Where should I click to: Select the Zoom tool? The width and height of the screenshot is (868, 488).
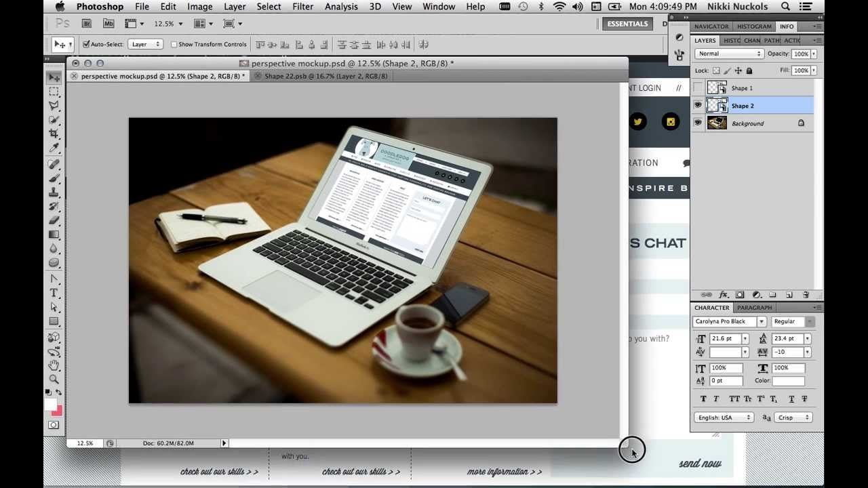point(54,379)
